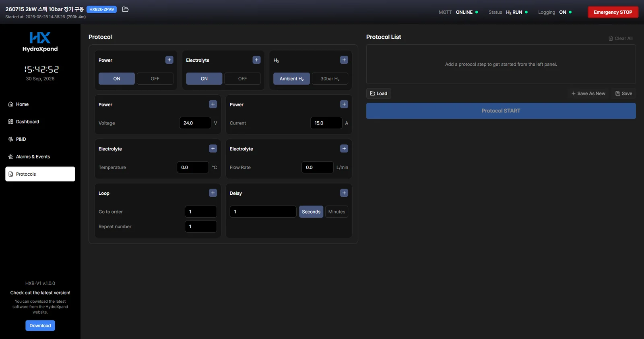
Task: Choose Seconds as delay unit
Action: (311, 212)
